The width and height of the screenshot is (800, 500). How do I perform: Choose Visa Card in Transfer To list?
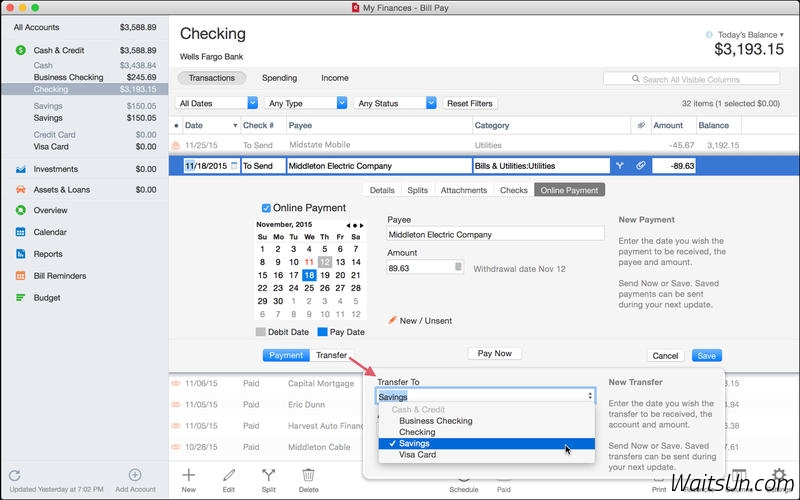pos(486,455)
